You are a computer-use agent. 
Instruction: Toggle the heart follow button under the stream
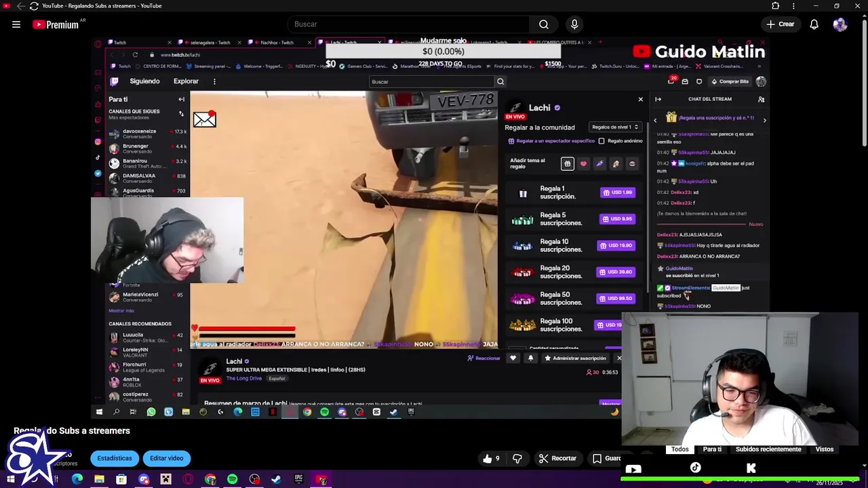(x=513, y=359)
